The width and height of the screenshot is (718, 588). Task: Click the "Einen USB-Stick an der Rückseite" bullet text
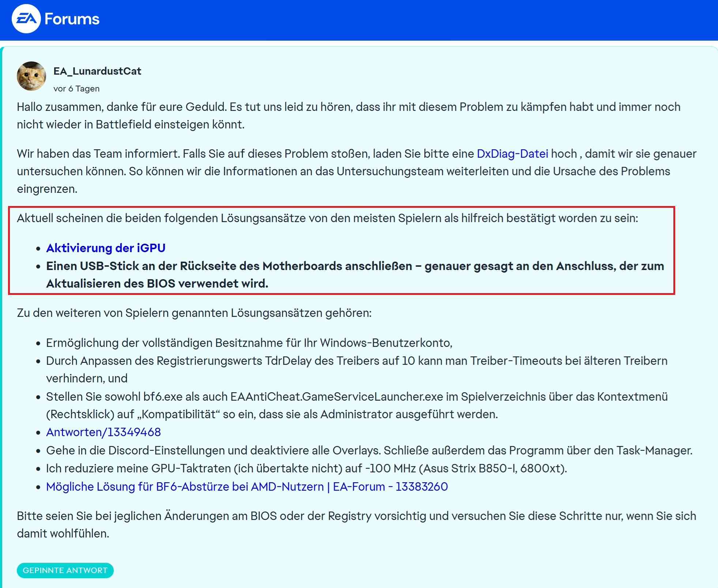click(x=355, y=275)
